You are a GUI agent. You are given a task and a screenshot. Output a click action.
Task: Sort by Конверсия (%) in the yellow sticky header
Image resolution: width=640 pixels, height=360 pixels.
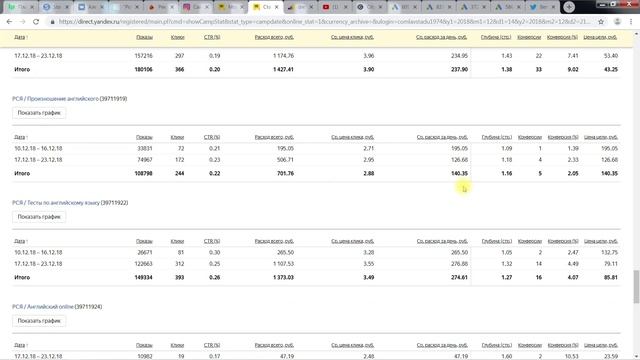click(562, 37)
